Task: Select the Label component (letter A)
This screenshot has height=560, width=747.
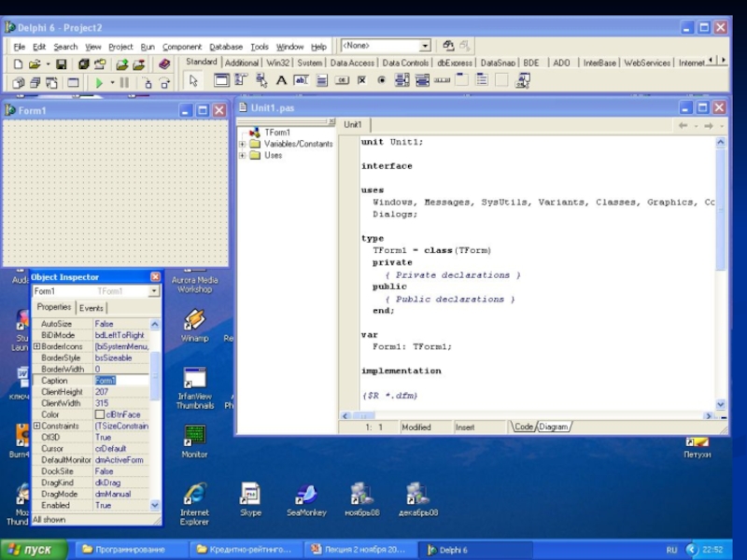Action: click(280, 81)
